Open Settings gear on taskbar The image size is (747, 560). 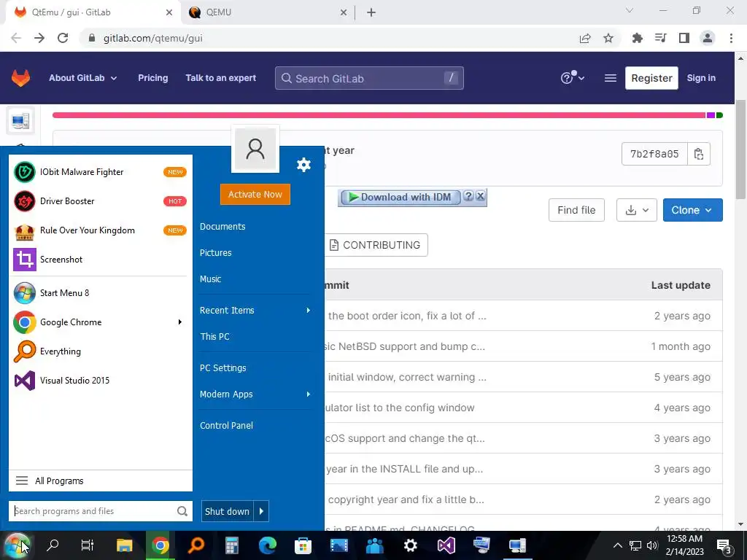(x=410, y=545)
